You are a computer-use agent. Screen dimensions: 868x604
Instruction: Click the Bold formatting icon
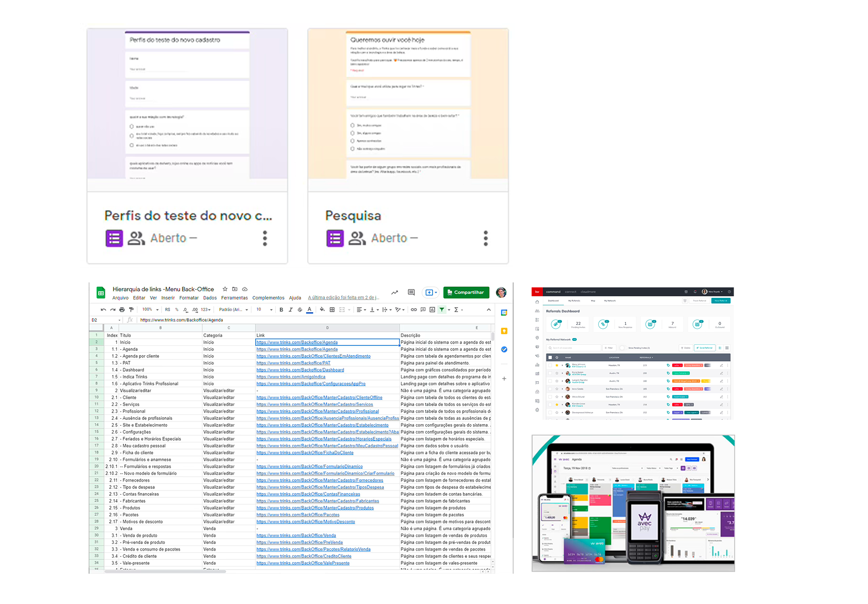(x=281, y=310)
